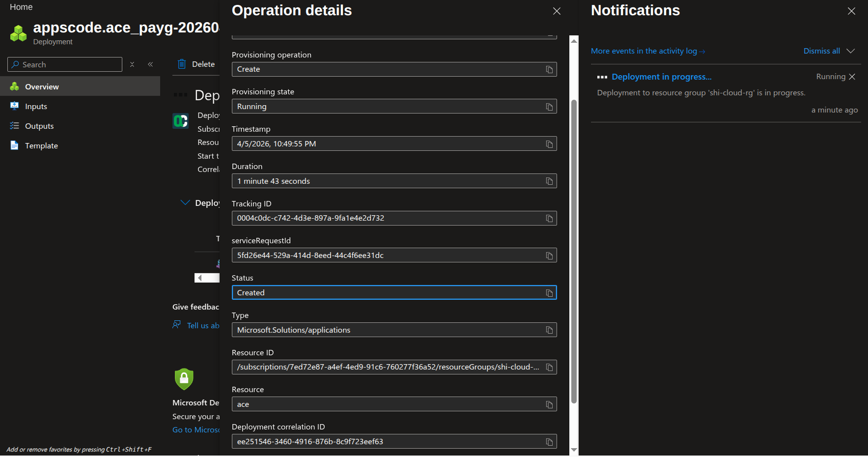This screenshot has width=868, height=457.
Task: Copy the serviceRequestId value
Action: click(549, 256)
